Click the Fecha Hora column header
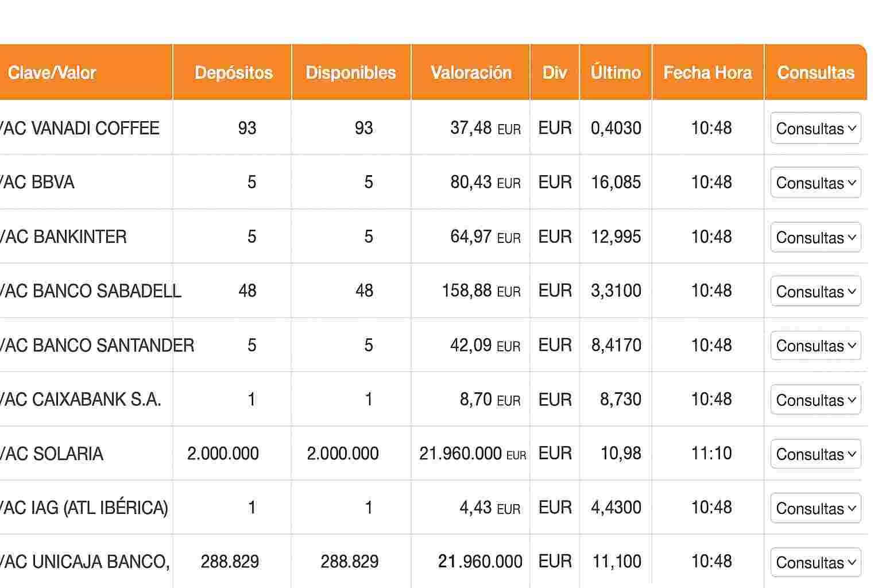Viewport: 882px width, 588px height. tap(707, 73)
